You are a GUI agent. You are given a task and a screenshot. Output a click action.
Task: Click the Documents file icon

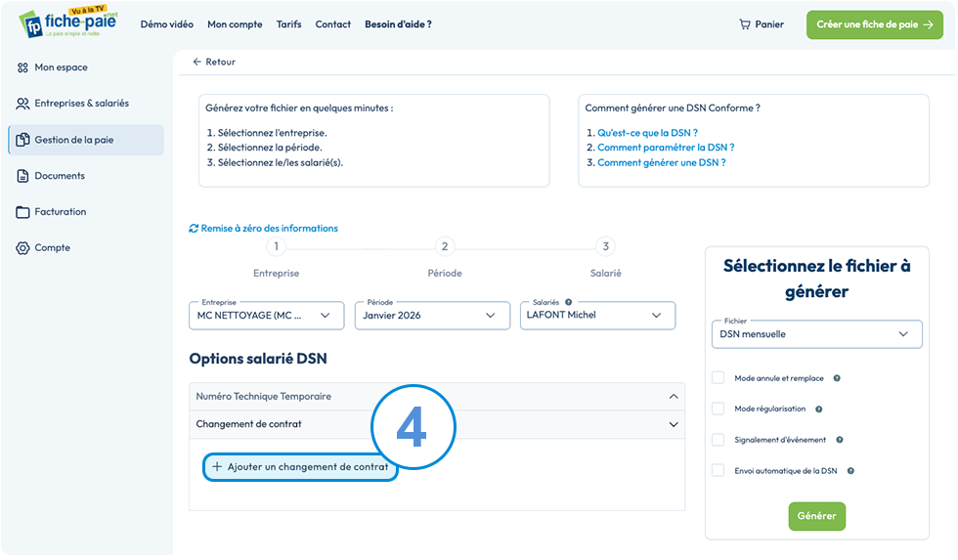click(22, 176)
